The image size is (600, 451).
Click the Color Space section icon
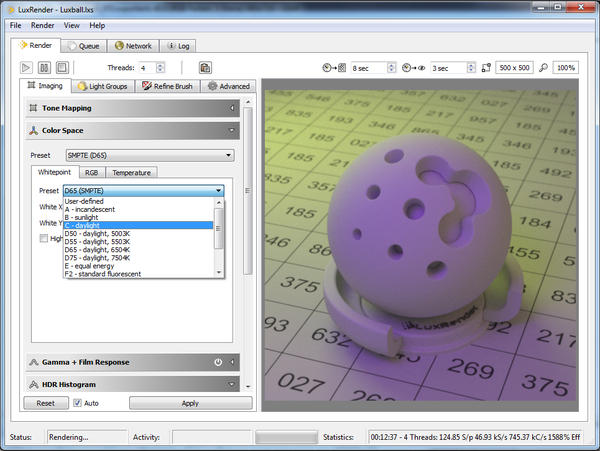point(33,130)
